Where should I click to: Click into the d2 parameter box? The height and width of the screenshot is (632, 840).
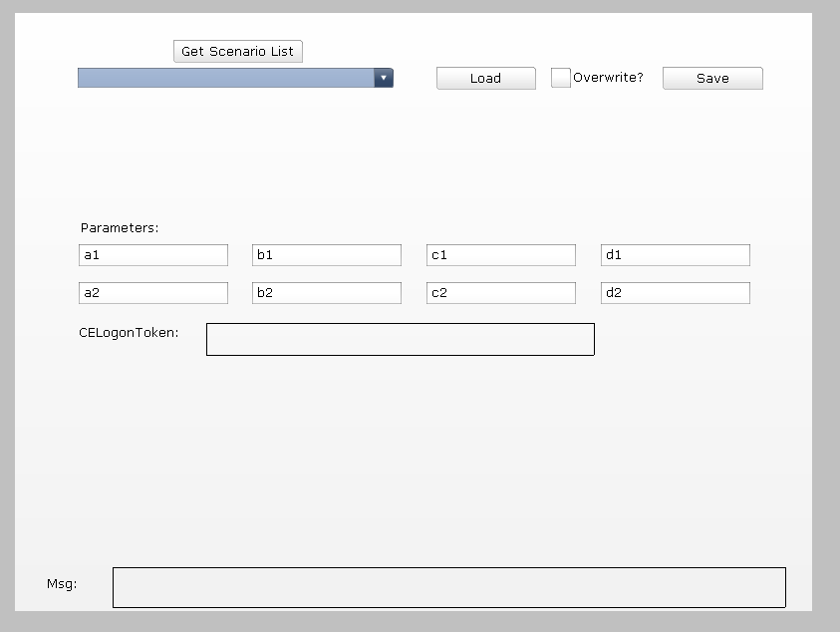(676, 293)
